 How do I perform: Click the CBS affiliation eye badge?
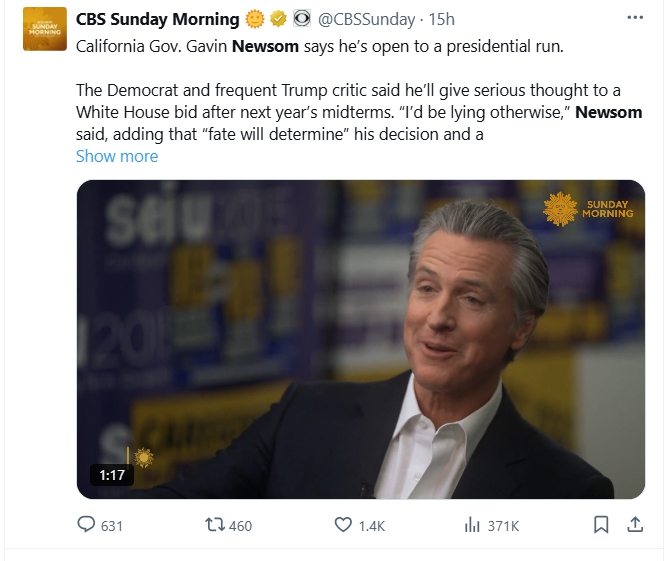(301, 19)
